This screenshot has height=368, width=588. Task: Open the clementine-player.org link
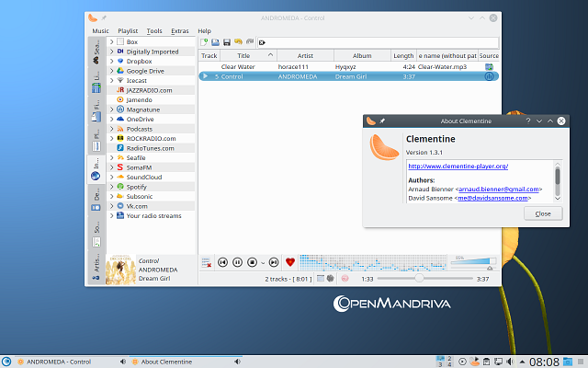(x=458, y=166)
